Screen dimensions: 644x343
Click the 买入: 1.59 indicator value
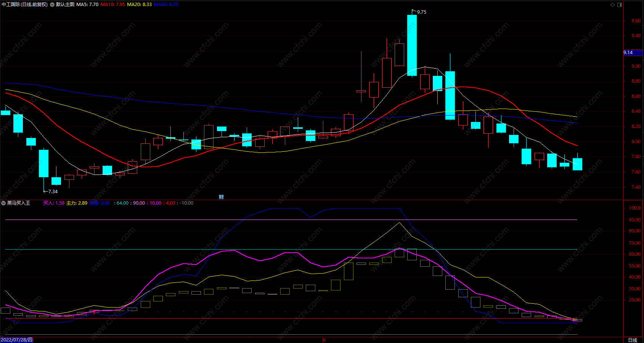[x=54, y=203]
